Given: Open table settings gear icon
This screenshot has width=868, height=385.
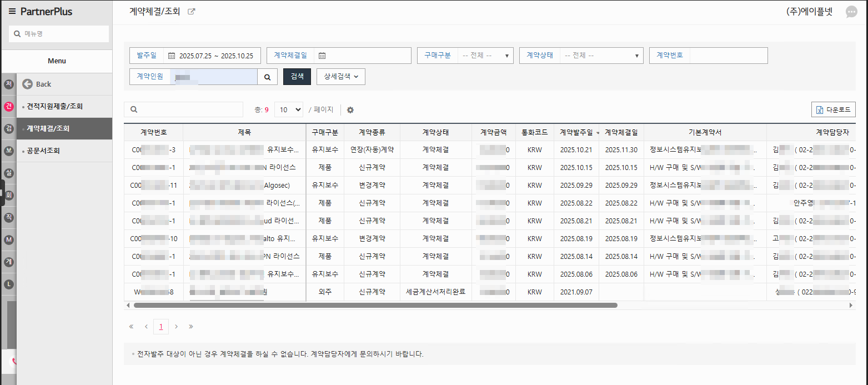Looking at the screenshot, I should [x=350, y=110].
